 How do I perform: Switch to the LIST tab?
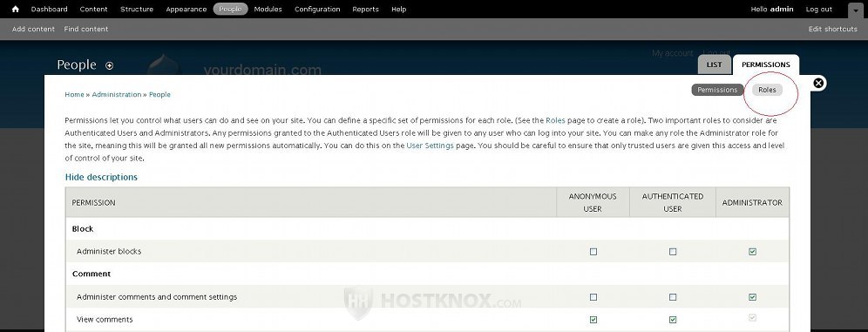click(714, 64)
